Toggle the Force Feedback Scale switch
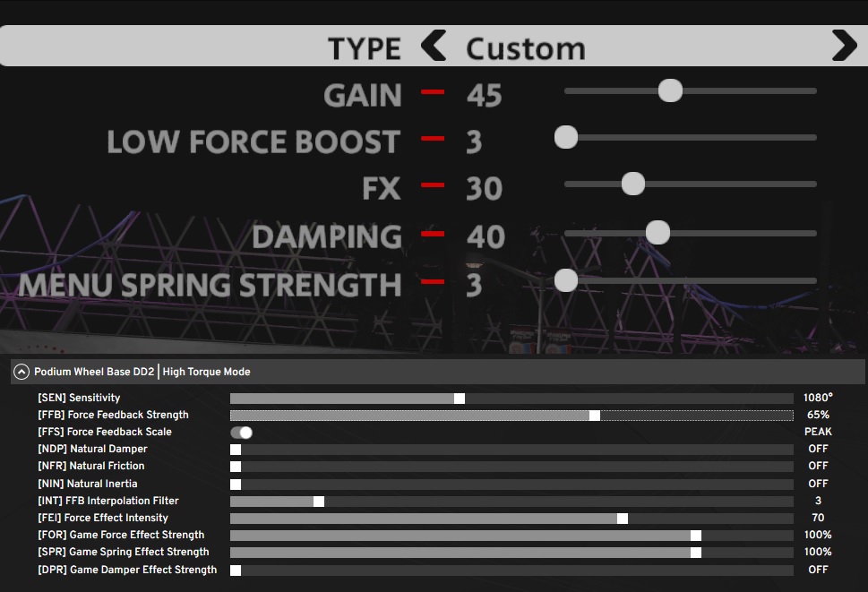 242,433
